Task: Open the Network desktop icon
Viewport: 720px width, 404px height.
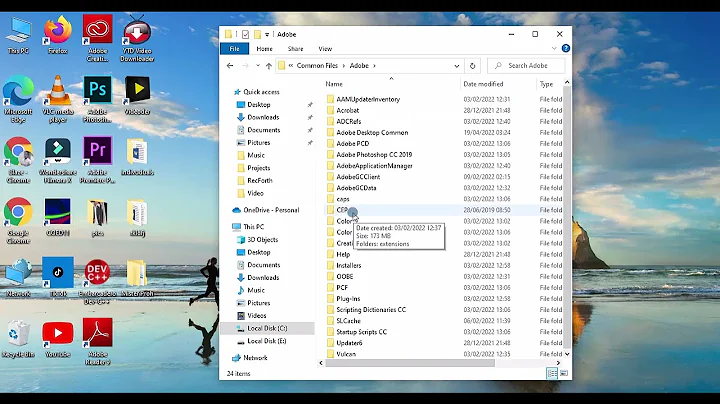Action: (x=18, y=277)
